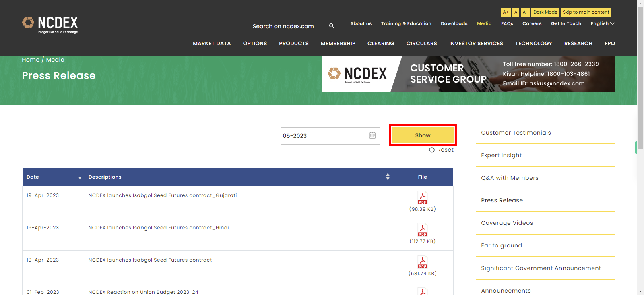Go to About us page

(361, 23)
